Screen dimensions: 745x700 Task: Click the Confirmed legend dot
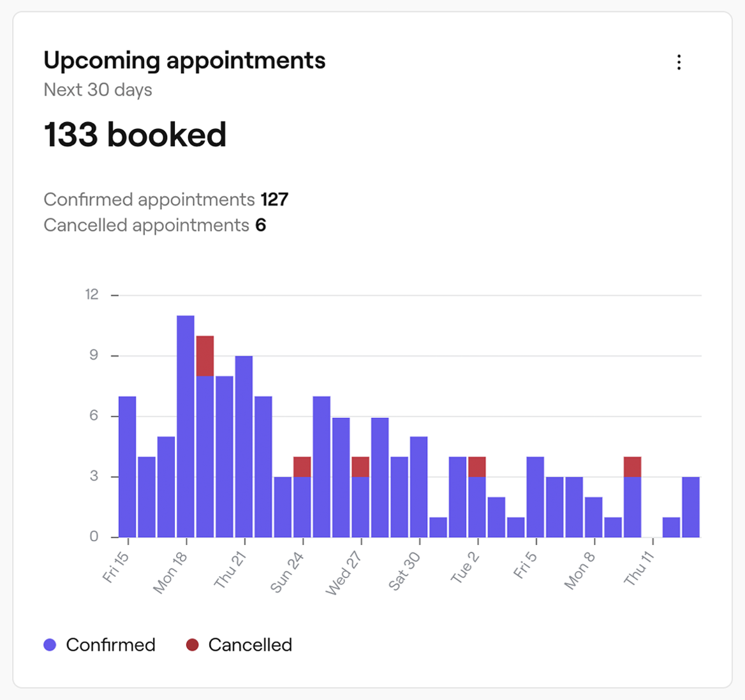(x=50, y=645)
